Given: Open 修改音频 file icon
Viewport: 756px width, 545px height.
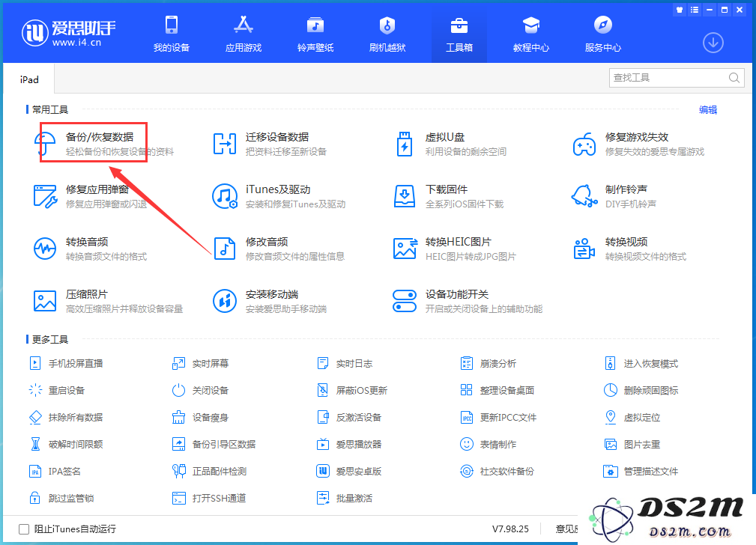Looking at the screenshot, I should point(225,249).
